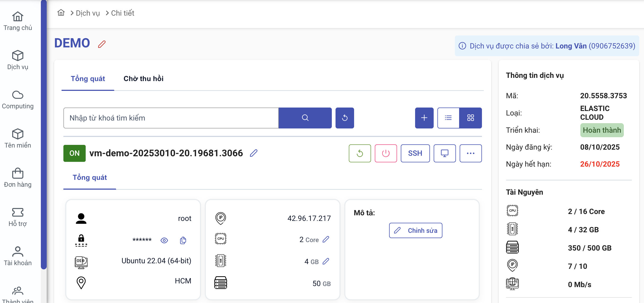Screen dimensions: 644x303
Task: Reveal password with the eye icon
Action: [164, 240]
